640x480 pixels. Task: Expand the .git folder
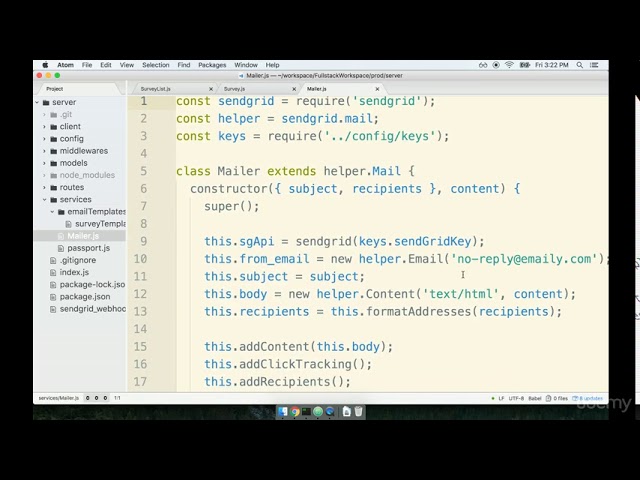click(x=44, y=115)
